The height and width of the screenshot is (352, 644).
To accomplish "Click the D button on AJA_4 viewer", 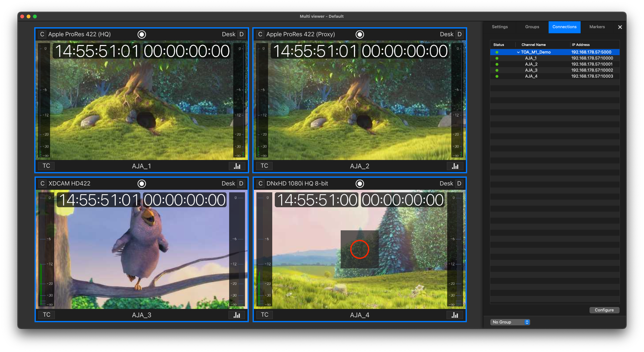I will tap(459, 183).
